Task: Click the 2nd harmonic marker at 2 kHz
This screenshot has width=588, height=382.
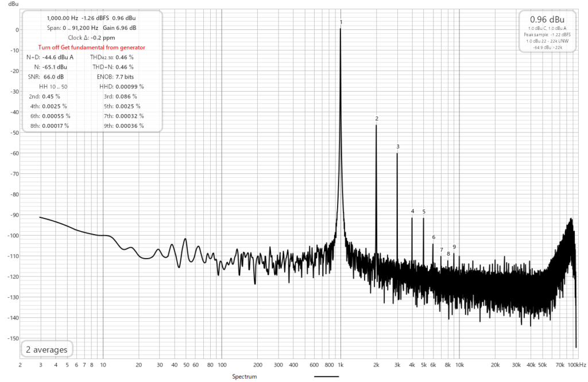Action: pos(377,119)
